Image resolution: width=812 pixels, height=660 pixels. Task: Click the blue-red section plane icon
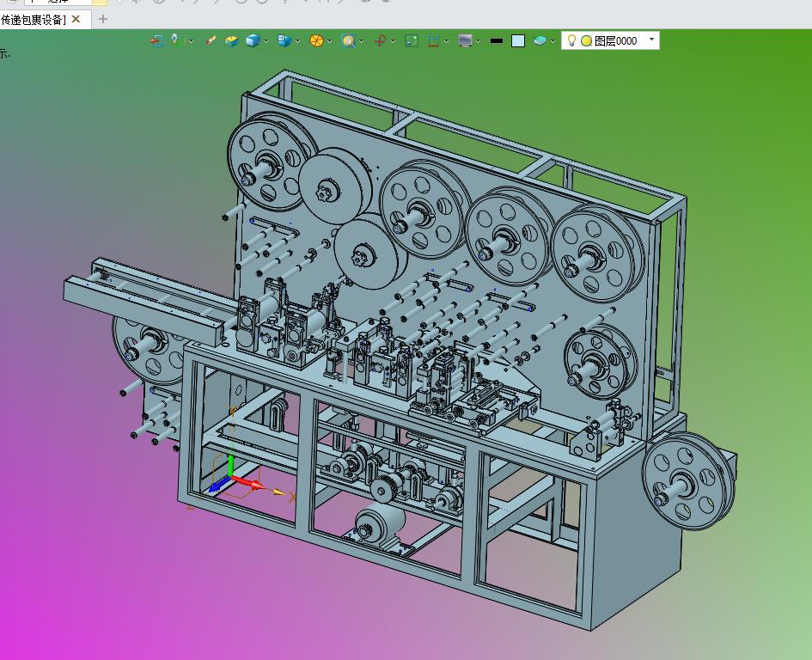click(x=433, y=40)
